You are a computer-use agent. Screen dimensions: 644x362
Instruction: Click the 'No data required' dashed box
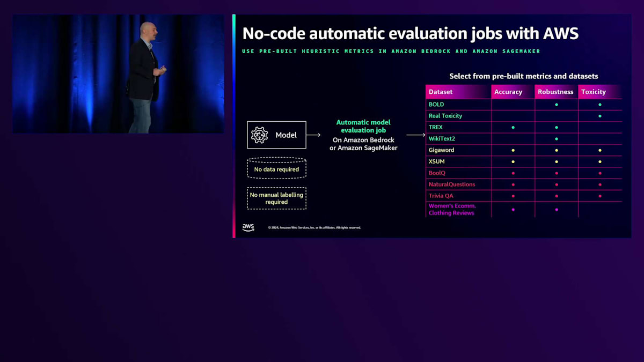click(276, 168)
